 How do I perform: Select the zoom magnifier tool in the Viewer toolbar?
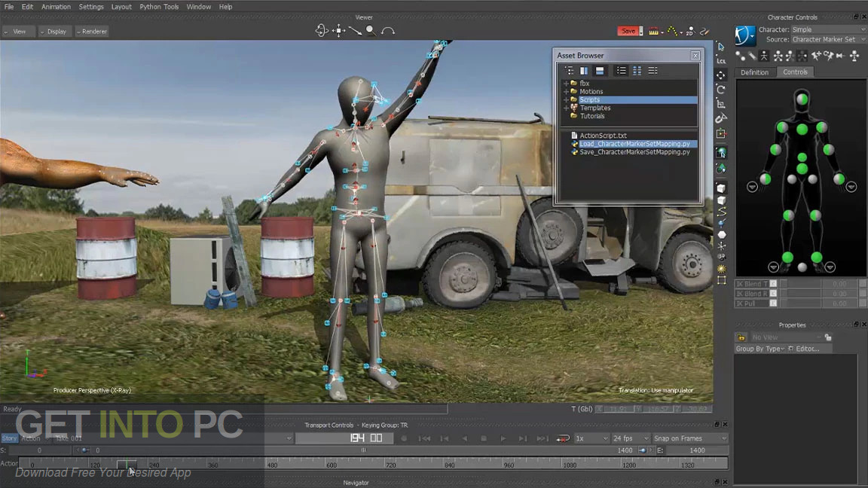pos(368,30)
